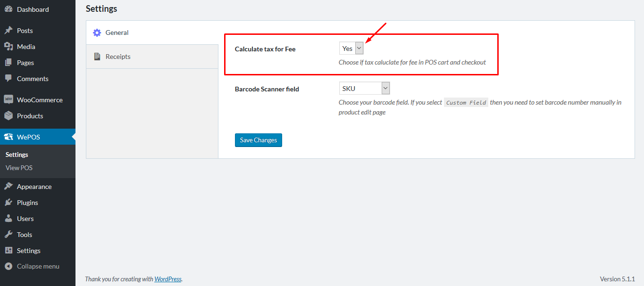
Task: Expand the Barcode Scanner field dropdown
Action: 364,89
